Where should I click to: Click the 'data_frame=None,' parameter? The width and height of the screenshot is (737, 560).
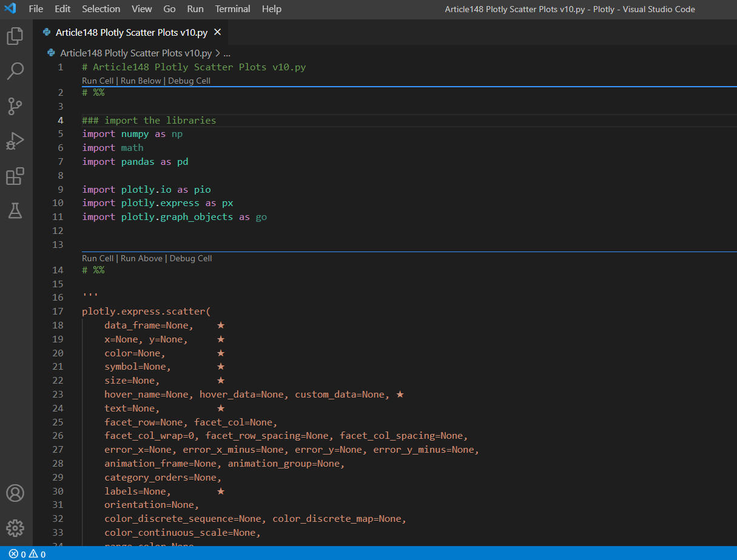click(x=149, y=325)
